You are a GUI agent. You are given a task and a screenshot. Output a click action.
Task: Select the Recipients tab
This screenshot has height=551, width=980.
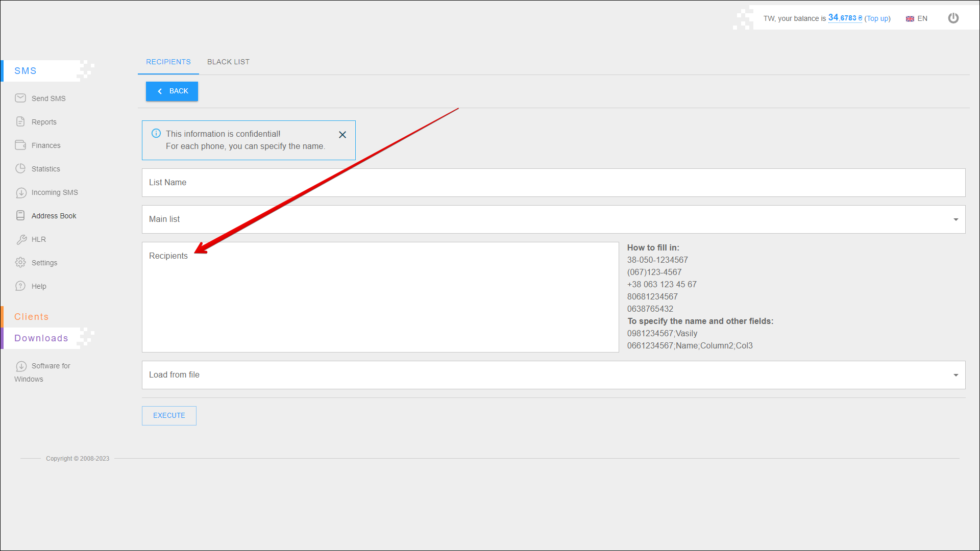(x=168, y=62)
